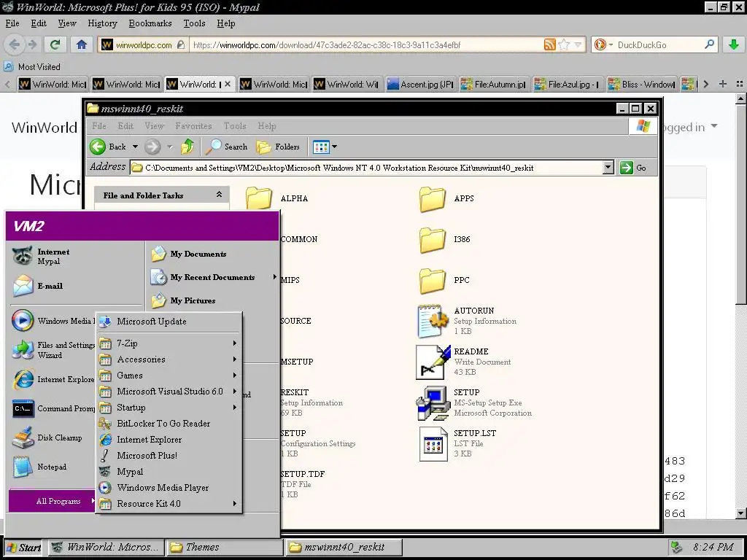Screen dimensions: 747x560
Task: Select the SETUP MS-Setup executable
Action: (474, 402)
